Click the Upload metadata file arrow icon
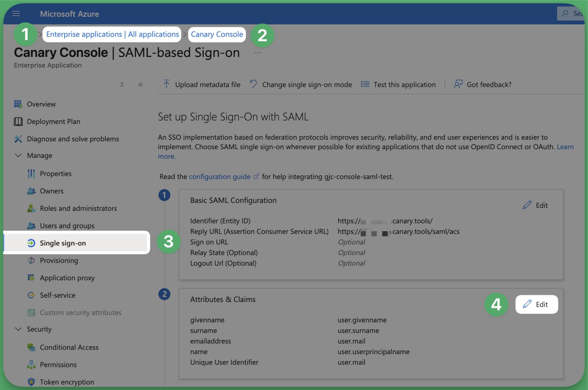Viewport: 588px width, 390px height. click(x=166, y=84)
